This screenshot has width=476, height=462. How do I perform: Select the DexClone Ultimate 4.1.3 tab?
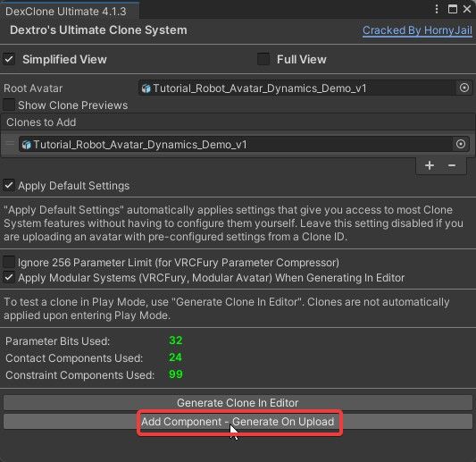click(66, 12)
